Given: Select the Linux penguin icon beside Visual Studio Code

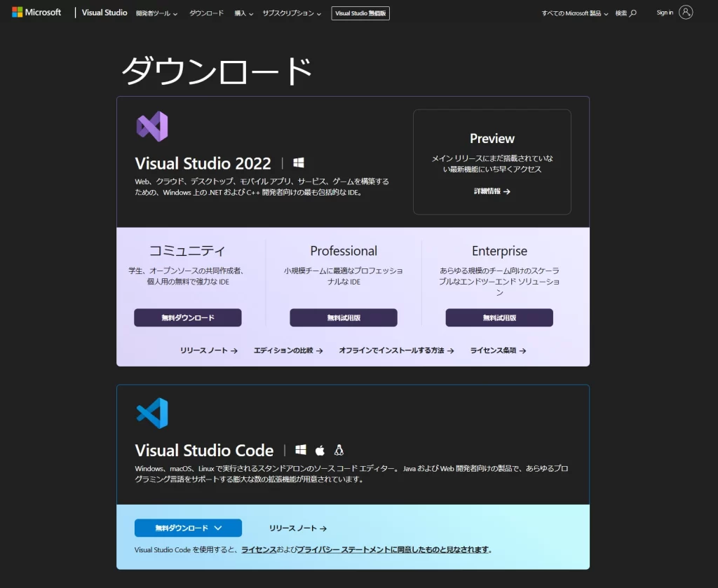Looking at the screenshot, I should pyautogui.click(x=338, y=451).
